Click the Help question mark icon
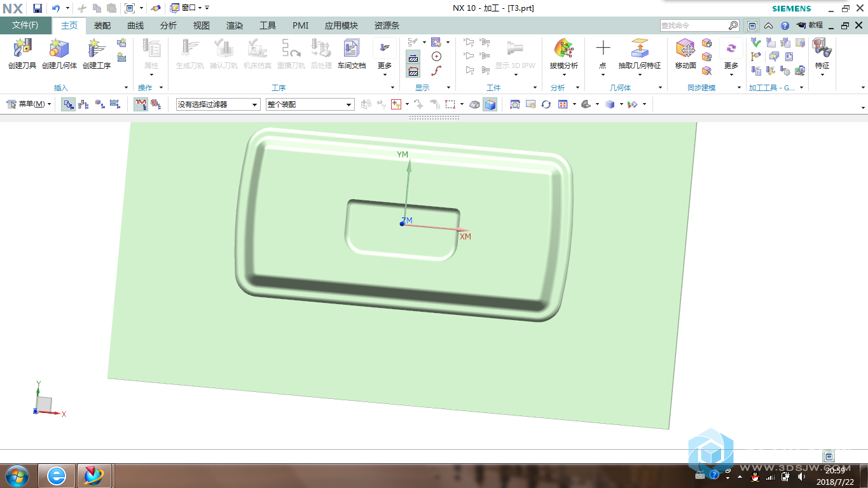Viewport: 868px width, 488px height. (x=785, y=25)
